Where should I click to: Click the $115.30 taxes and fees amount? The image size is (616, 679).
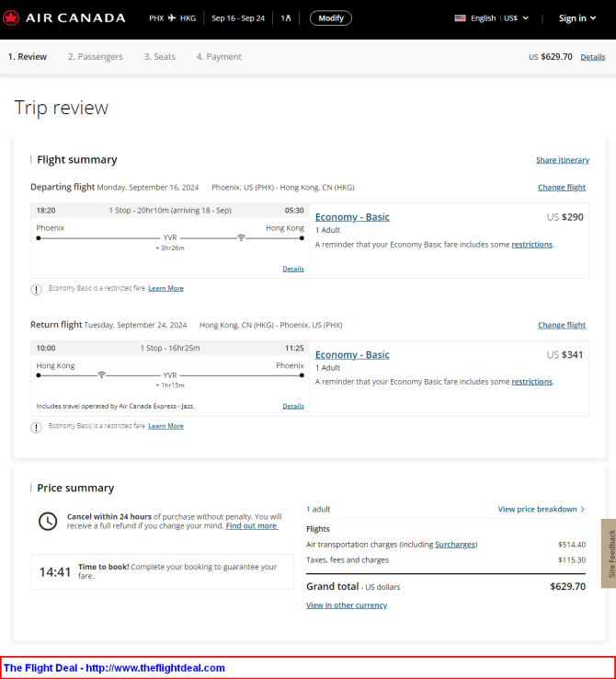click(x=572, y=560)
